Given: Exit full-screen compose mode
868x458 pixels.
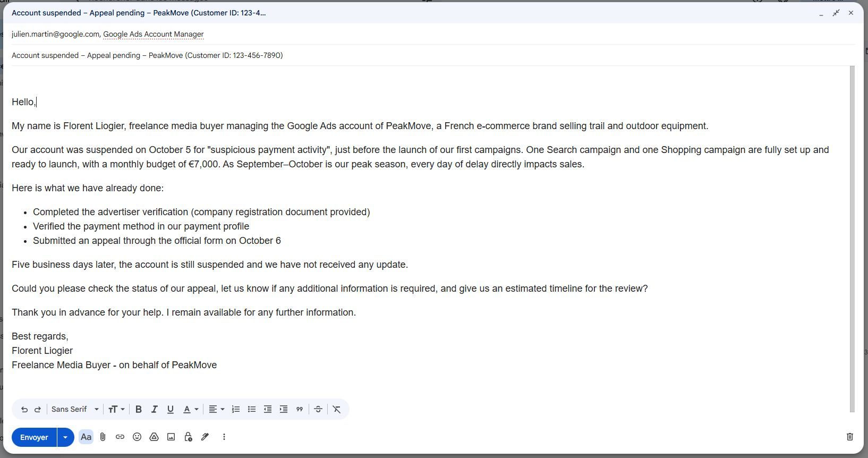Looking at the screenshot, I should pos(836,13).
